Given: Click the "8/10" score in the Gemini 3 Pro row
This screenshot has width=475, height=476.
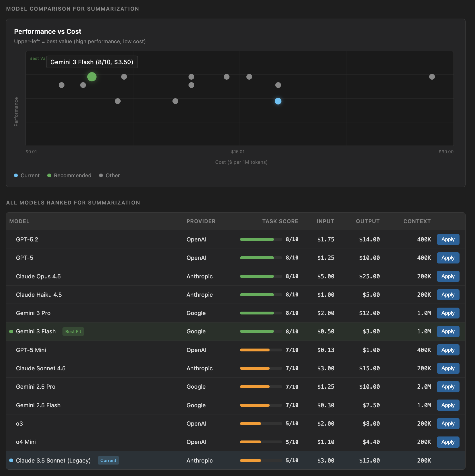Looking at the screenshot, I should point(292,313).
